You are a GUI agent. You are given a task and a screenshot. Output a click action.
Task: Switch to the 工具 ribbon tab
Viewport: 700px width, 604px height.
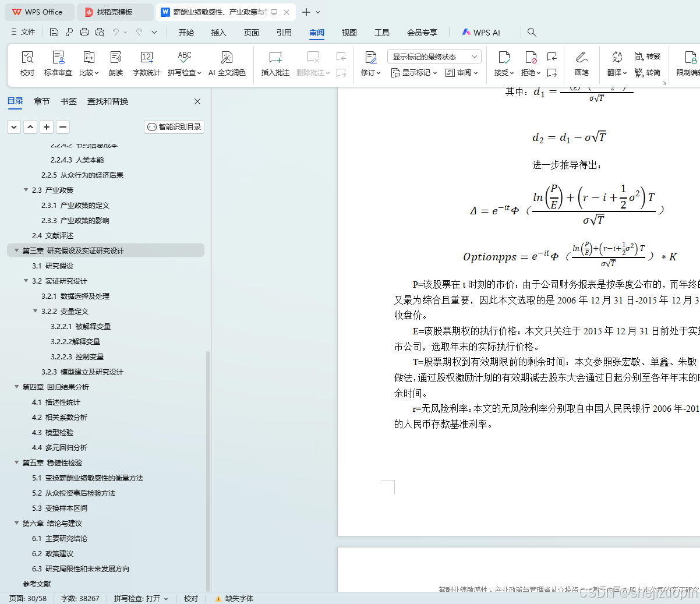(x=382, y=33)
